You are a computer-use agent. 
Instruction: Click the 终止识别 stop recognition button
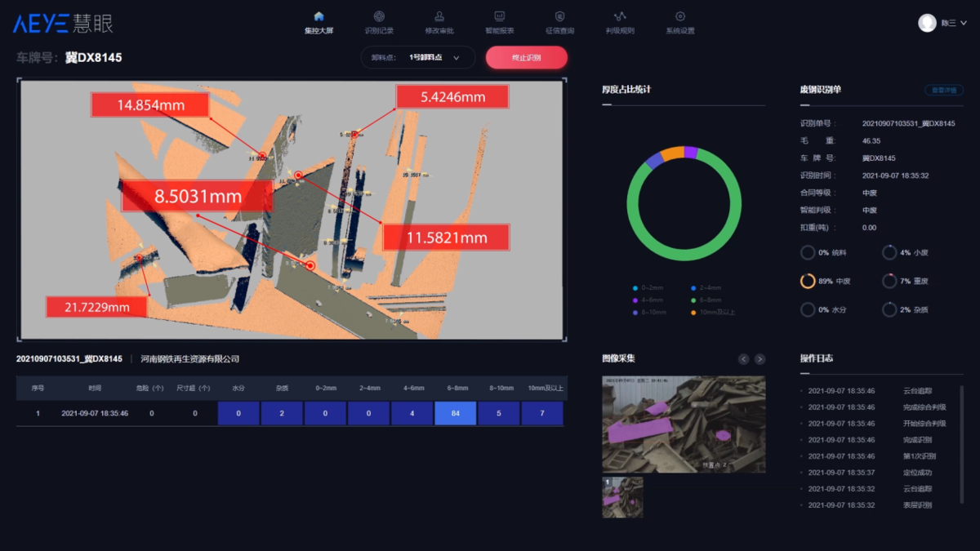[526, 58]
